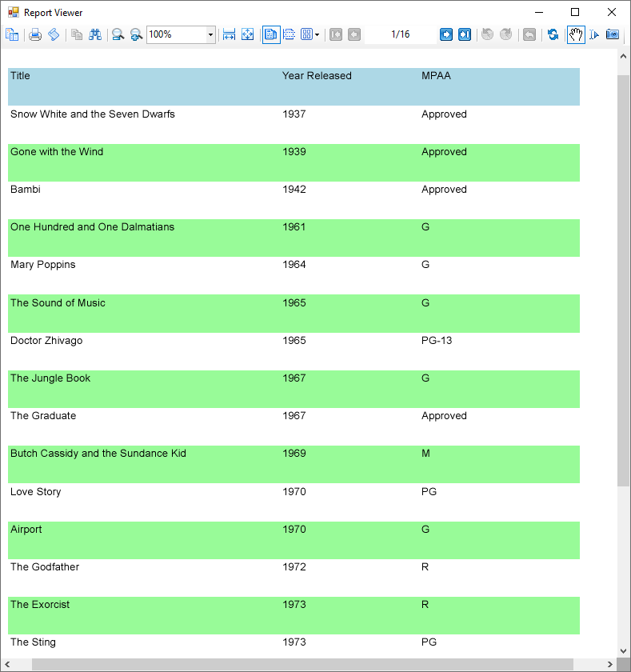Click the year 1961
The height and width of the screenshot is (672, 631).
(x=294, y=226)
